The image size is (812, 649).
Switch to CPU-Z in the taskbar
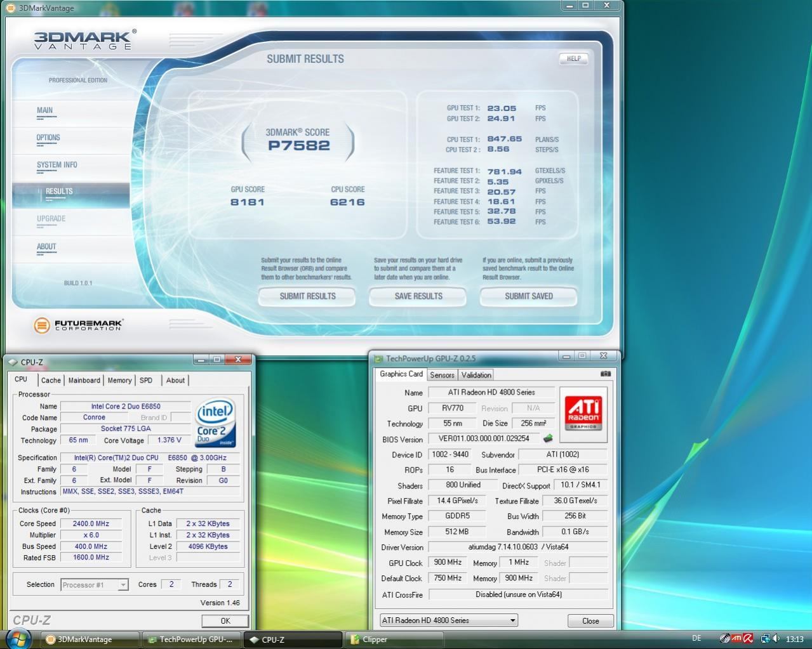point(293,639)
